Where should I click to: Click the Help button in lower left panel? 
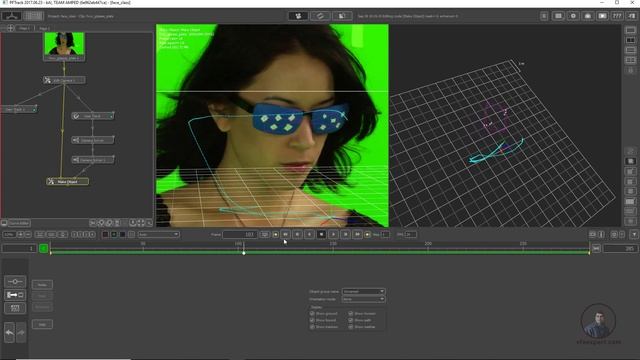click(x=42, y=324)
